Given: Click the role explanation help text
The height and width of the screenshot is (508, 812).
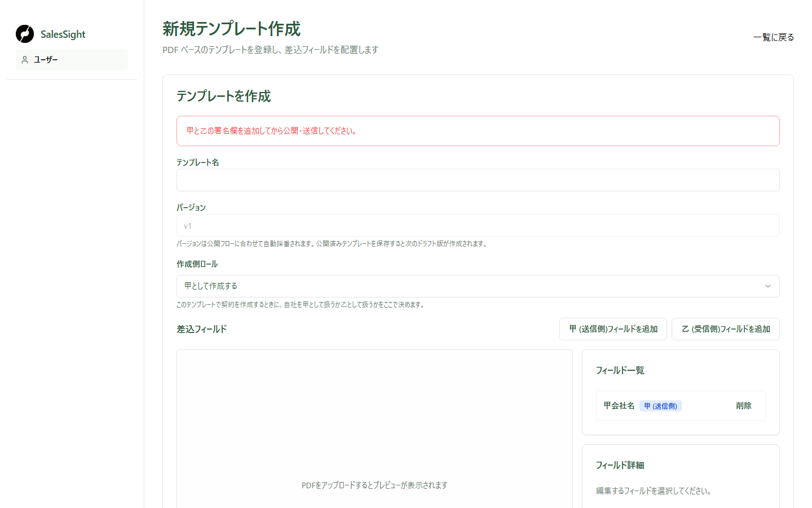Looking at the screenshot, I should [x=301, y=305].
